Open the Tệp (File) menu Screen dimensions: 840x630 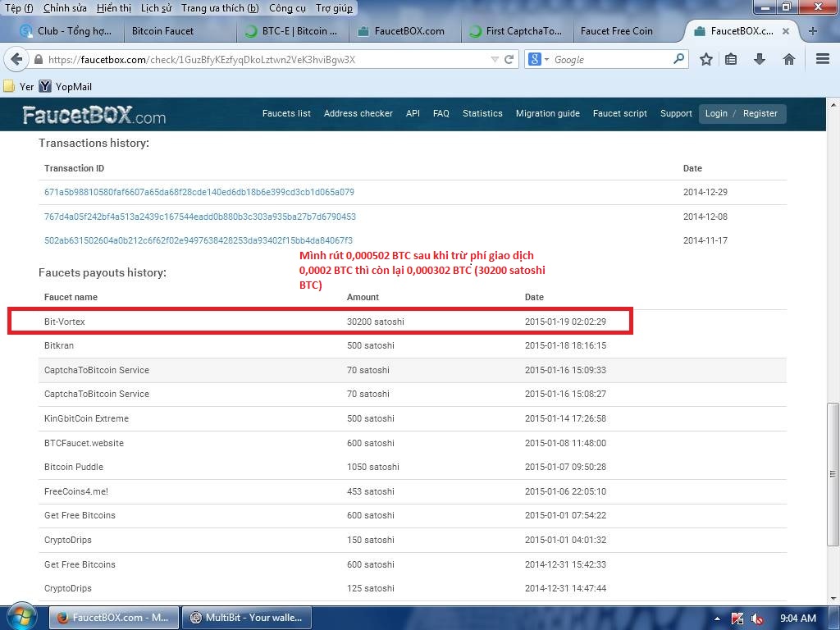(19, 8)
